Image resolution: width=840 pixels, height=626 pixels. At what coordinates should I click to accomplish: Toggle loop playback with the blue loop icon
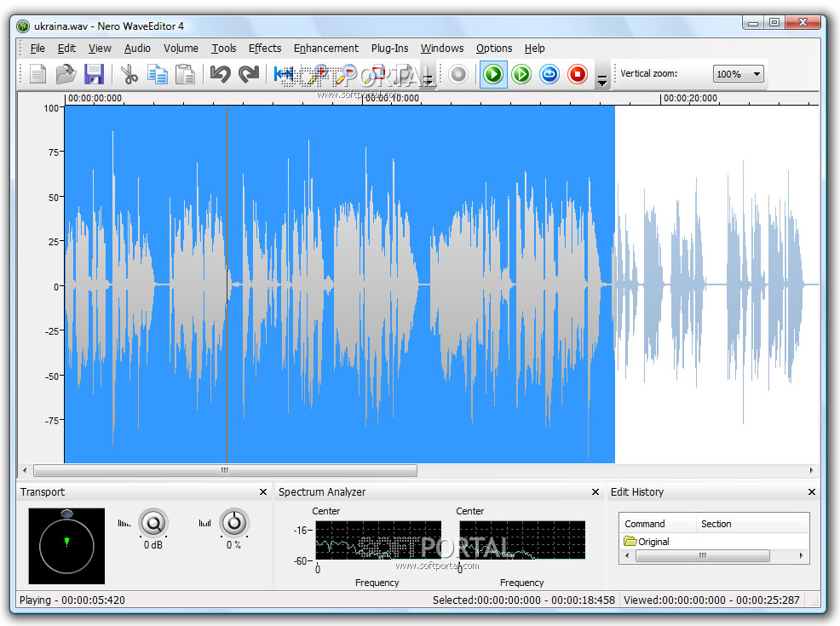click(549, 74)
